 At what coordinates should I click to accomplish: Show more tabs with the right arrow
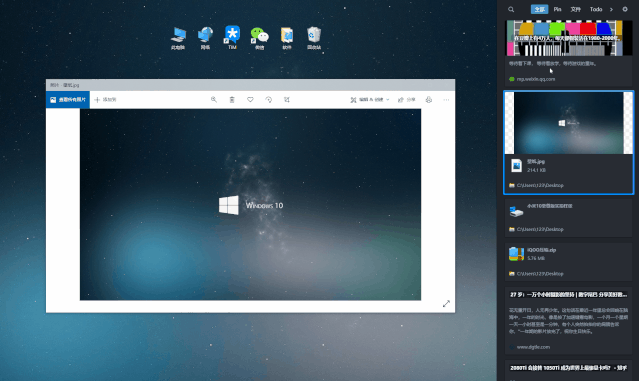611,9
